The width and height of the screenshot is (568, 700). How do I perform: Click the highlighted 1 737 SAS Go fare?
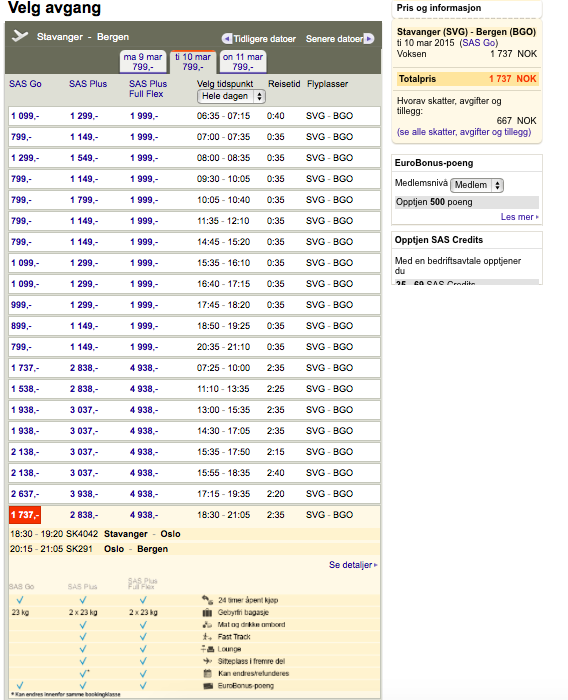25,515
